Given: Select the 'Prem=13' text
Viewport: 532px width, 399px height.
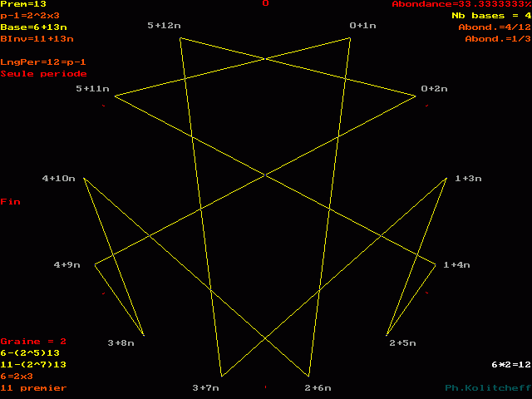Looking at the screenshot, I should [x=23, y=4].
